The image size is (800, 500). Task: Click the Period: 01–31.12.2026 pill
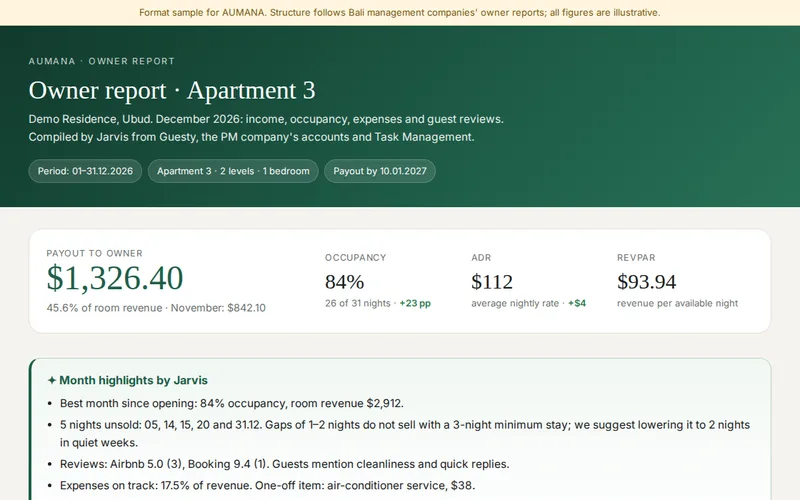click(x=85, y=171)
